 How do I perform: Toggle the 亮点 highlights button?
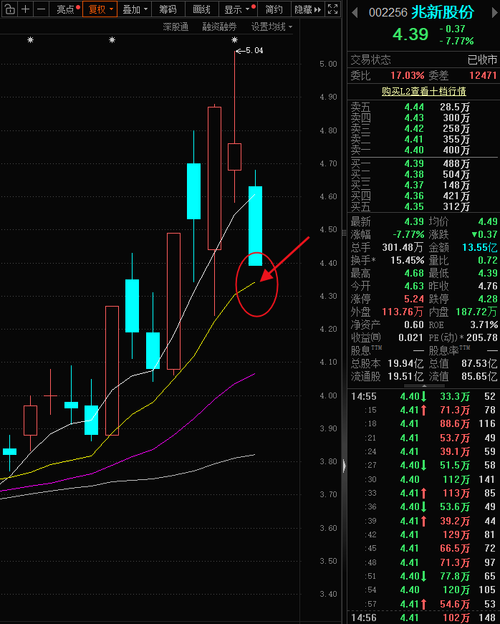66,9
